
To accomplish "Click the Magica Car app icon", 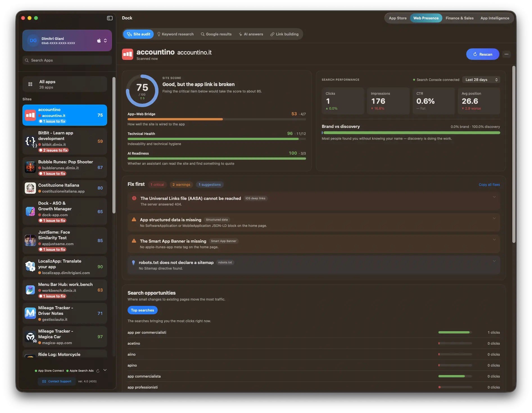I will (30, 337).
